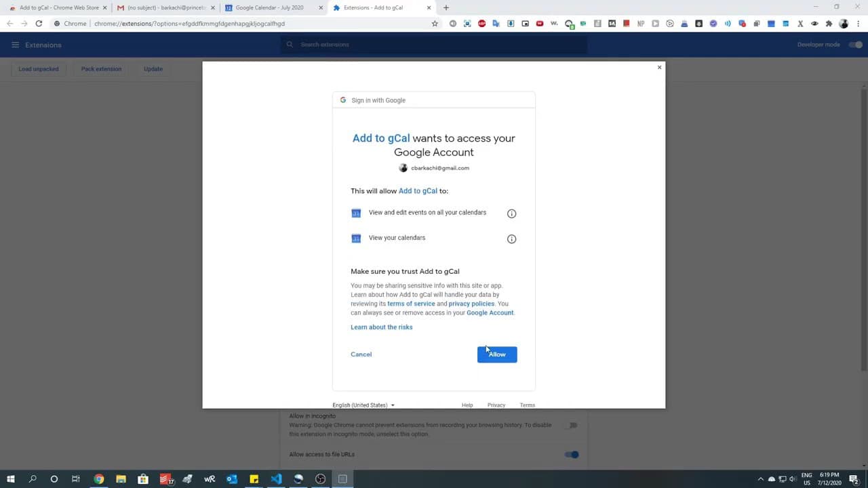Click the W. extension icon in toolbar

(554, 24)
